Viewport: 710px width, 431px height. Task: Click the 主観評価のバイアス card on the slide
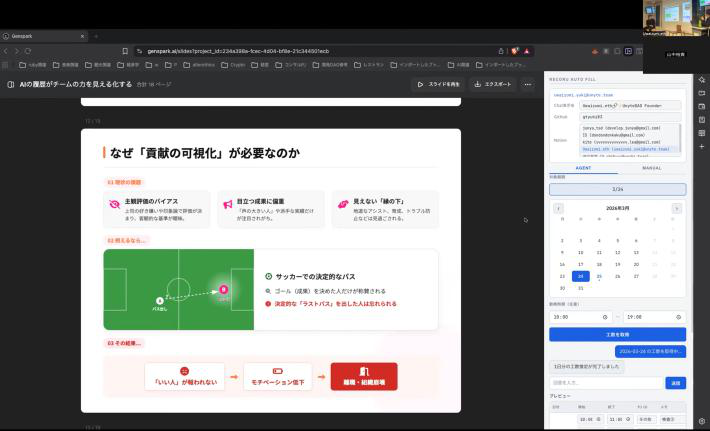click(x=157, y=209)
